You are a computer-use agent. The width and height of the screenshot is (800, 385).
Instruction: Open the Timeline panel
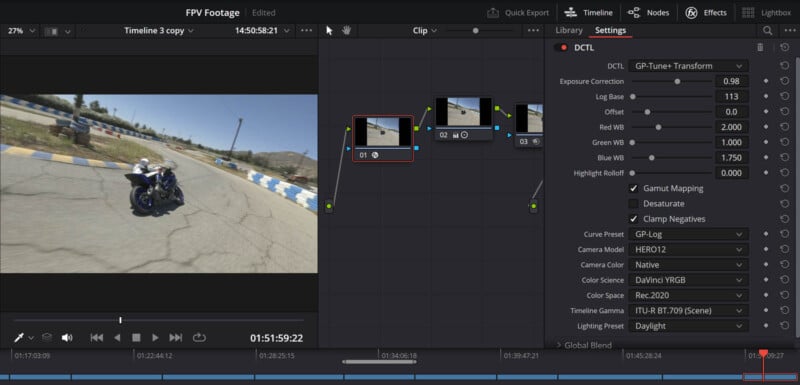588,13
